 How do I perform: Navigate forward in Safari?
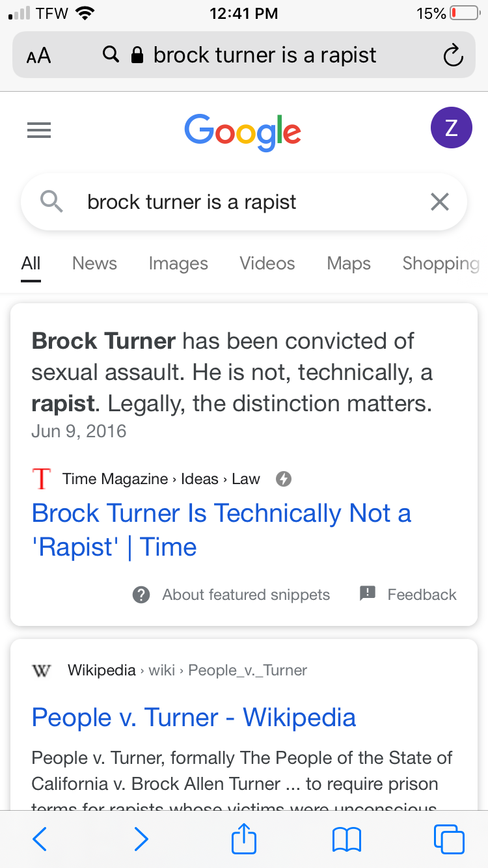coord(141,839)
